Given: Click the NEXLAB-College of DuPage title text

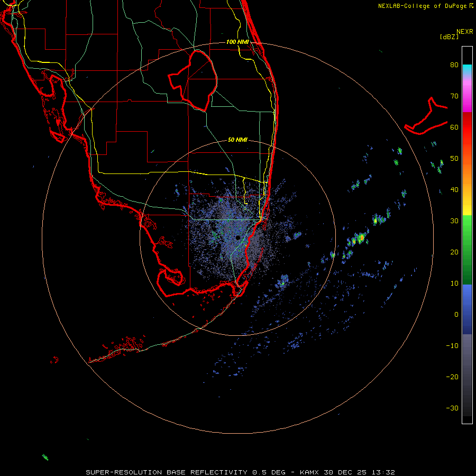Looking at the screenshot, I should point(423,6).
